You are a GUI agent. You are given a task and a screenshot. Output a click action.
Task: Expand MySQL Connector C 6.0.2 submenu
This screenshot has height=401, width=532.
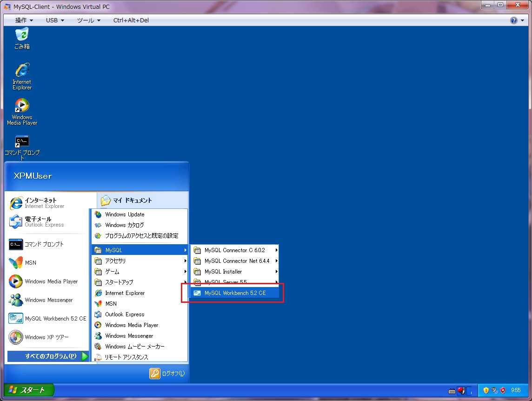(x=235, y=250)
